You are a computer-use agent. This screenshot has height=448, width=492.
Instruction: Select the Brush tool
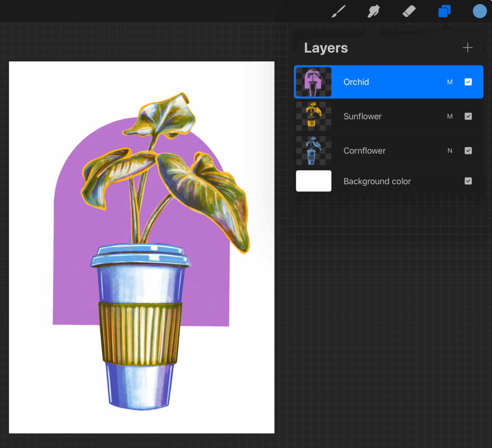[339, 12]
